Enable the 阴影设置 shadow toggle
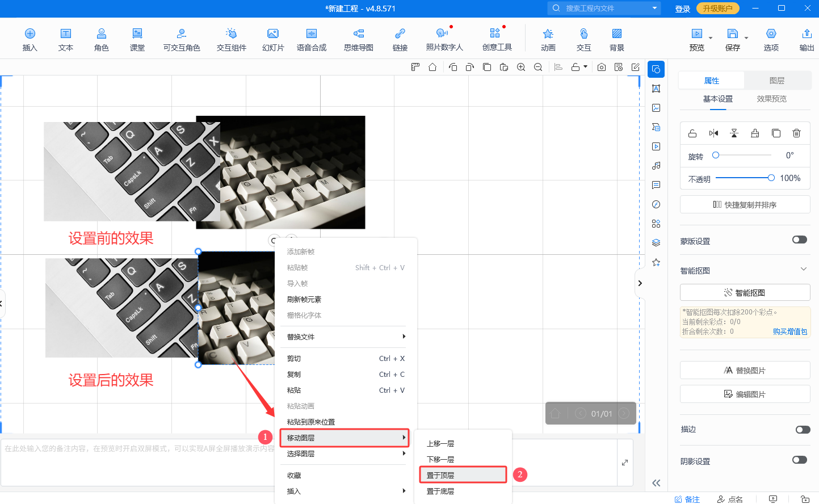Viewport: 819px width, 504px height. (799, 460)
